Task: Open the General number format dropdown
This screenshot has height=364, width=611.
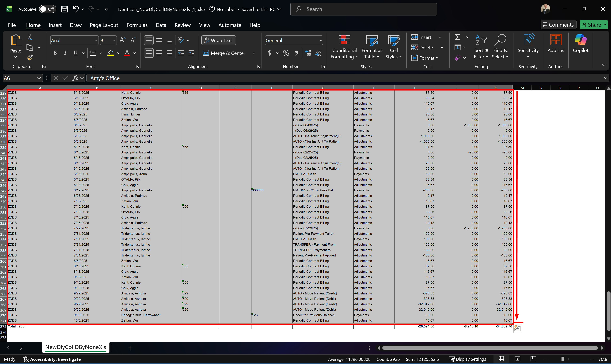Action: [321, 41]
